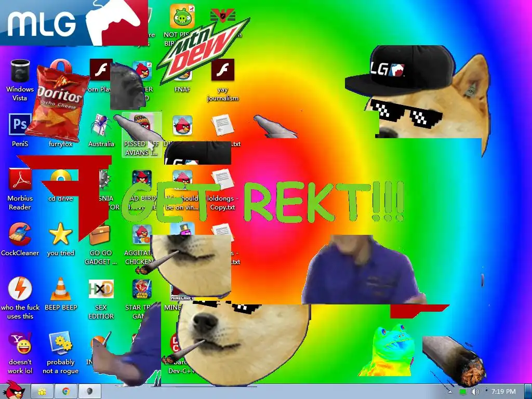Launch the lightning bolt 'uses this' icon

[x=20, y=289]
